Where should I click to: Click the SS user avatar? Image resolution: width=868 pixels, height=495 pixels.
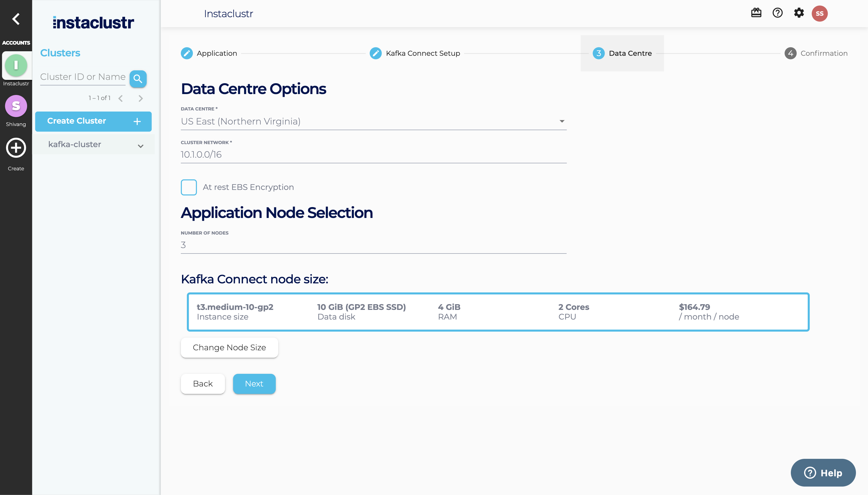819,14
